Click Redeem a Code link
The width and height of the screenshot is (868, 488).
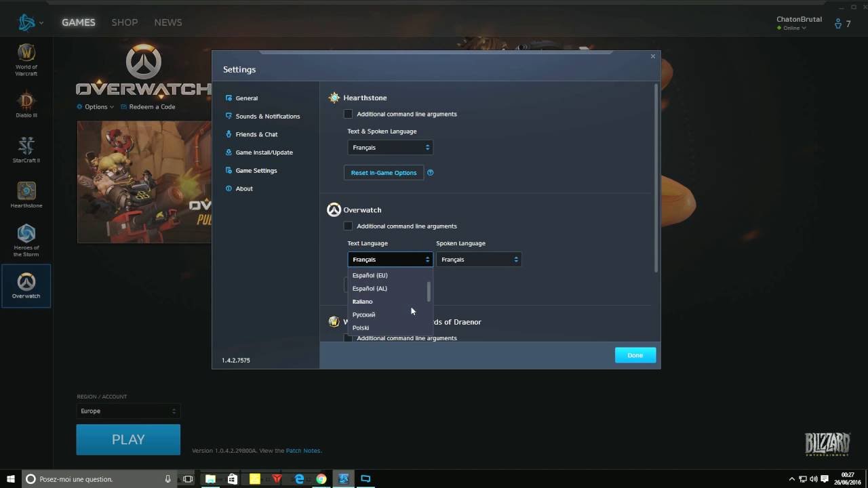pyautogui.click(x=148, y=106)
